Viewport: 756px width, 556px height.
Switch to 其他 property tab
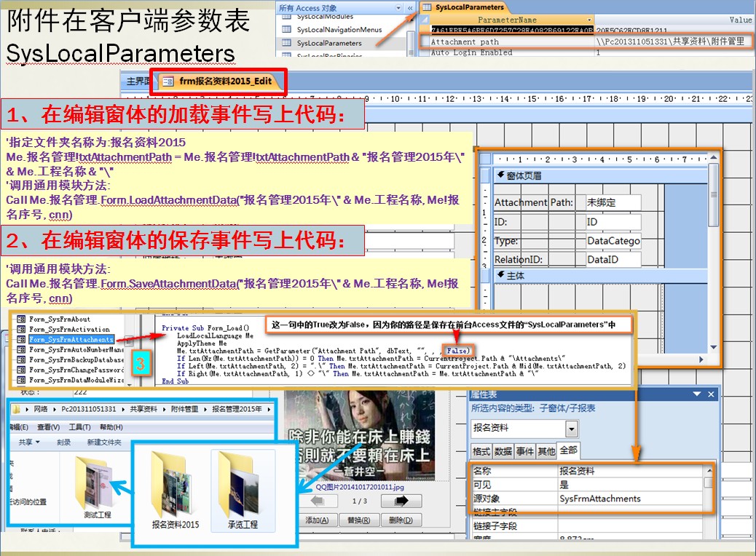[x=546, y=451]
